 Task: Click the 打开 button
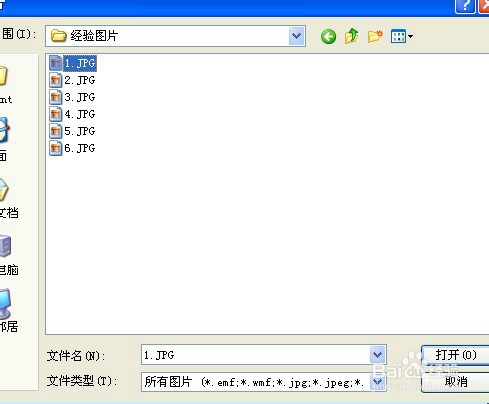click(455, 355)
